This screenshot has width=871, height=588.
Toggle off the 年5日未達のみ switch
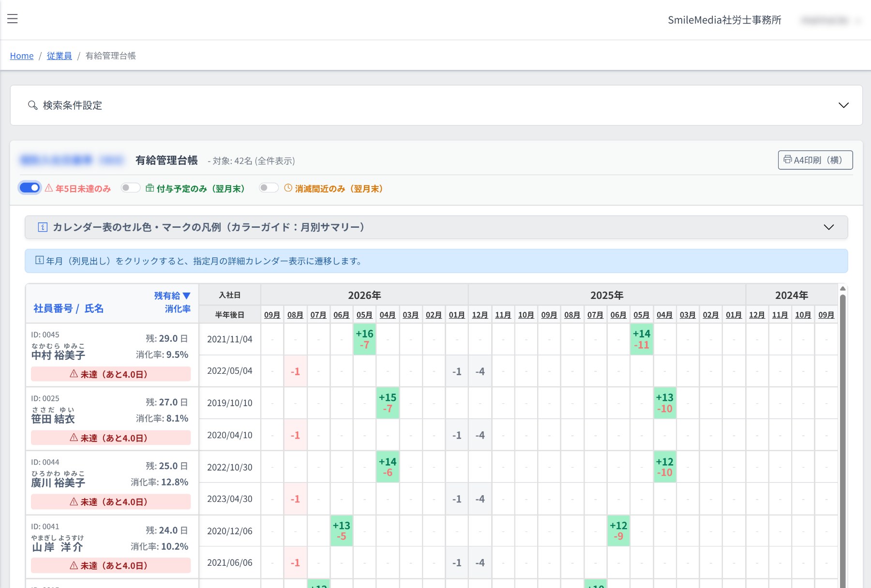coord(30,188)
